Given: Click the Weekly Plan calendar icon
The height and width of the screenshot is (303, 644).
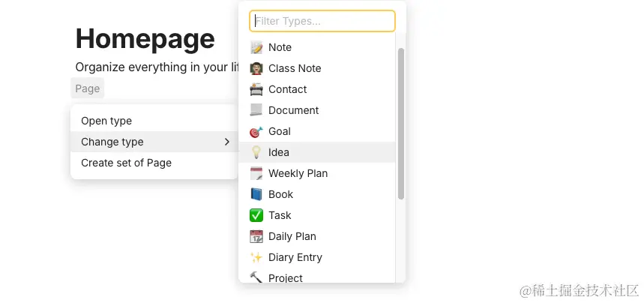Looking at the screenshot, I should pyautogui.click(x=256, y=173).
